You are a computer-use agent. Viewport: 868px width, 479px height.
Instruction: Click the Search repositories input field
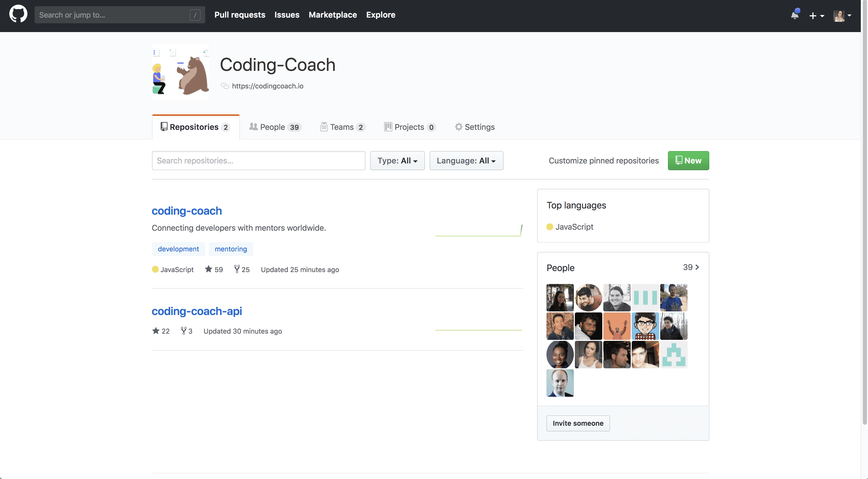pyautogui.click(x=258, y=160)
